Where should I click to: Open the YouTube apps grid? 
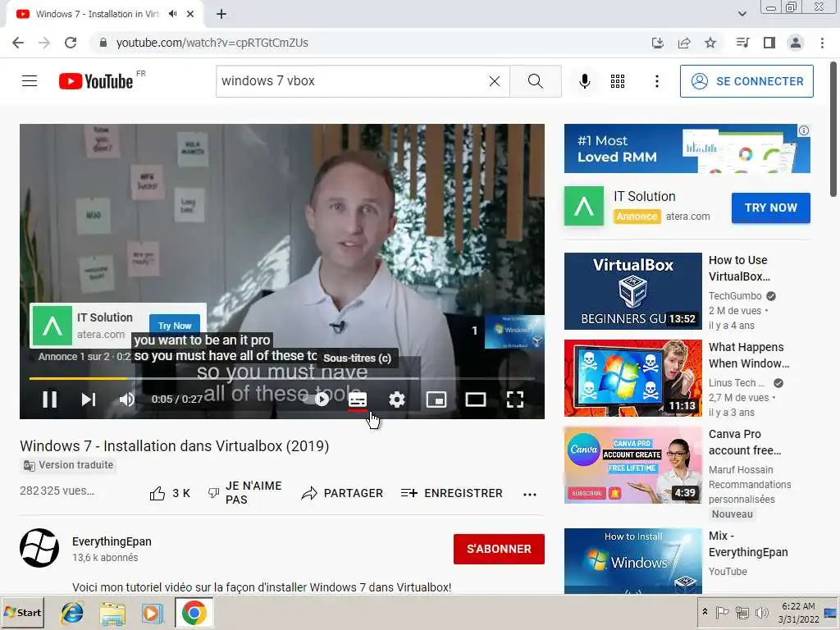coord(618,81)
